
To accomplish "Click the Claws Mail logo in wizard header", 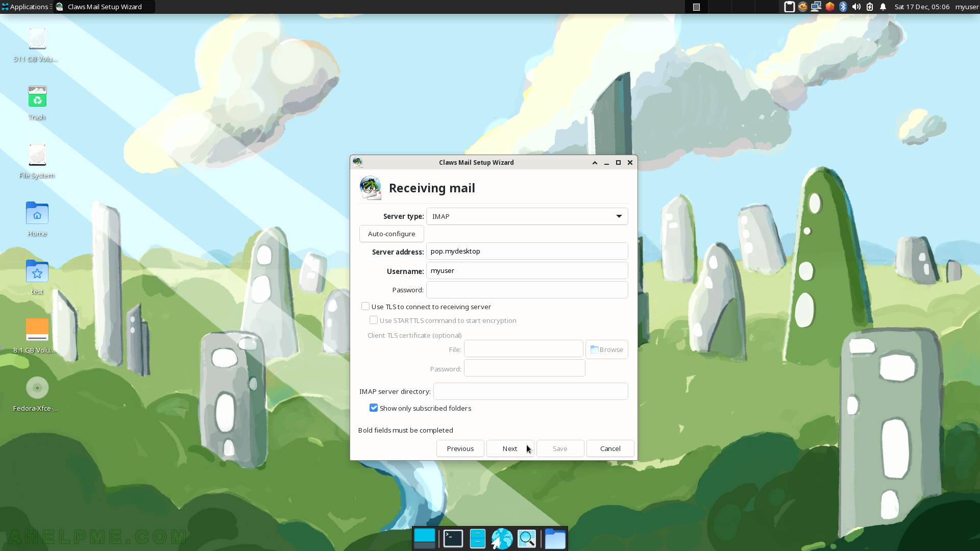I will click(371, 188).
